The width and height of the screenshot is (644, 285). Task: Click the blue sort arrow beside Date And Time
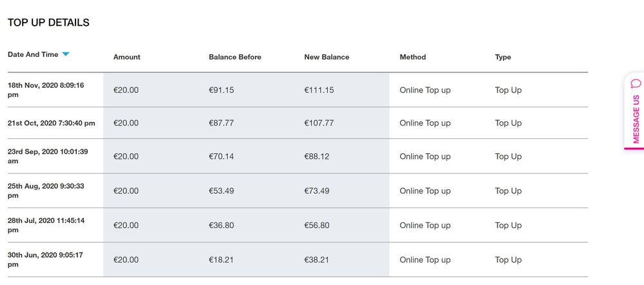(66, 54)
